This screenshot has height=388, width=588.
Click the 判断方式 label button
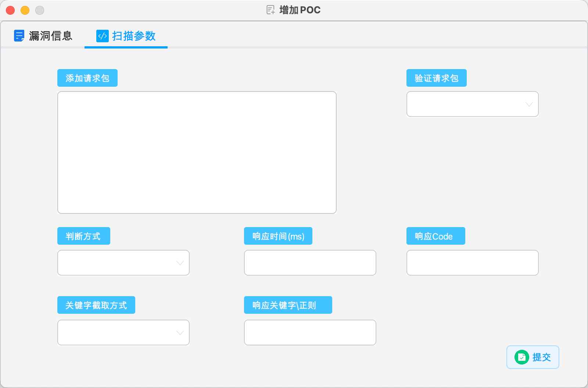click(x=83, y=236)
